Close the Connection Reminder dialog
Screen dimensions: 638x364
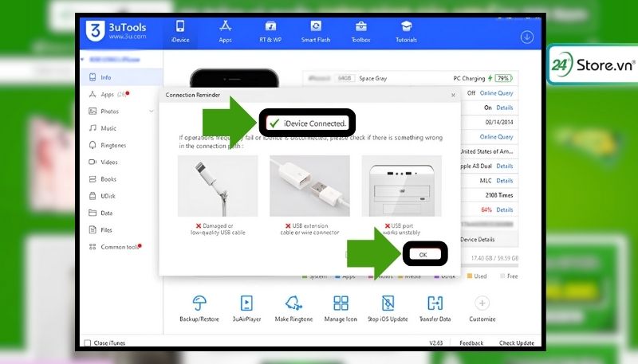453,95
